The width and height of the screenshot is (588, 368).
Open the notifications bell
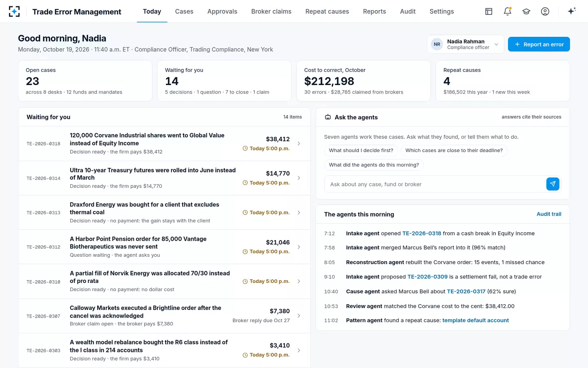click(508, 11)
